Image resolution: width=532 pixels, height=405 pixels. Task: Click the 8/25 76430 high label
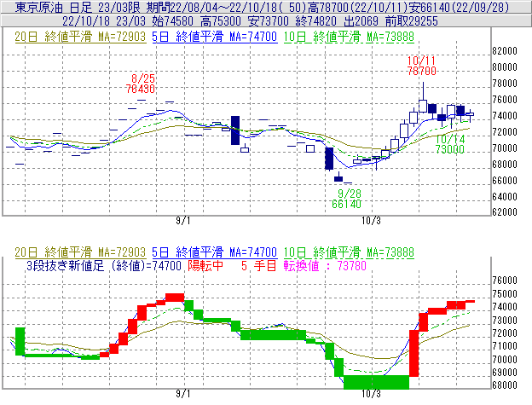coord(141,84)
